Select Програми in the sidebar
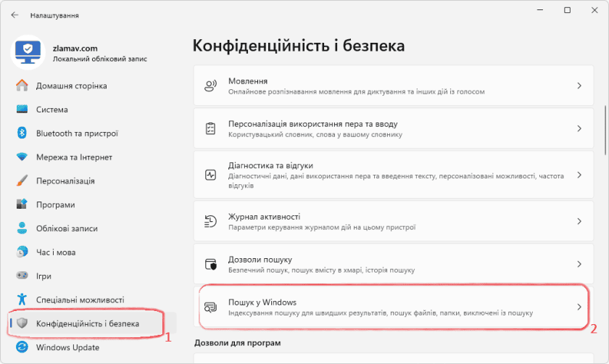609x364 pixels. [x=93, y=204]
